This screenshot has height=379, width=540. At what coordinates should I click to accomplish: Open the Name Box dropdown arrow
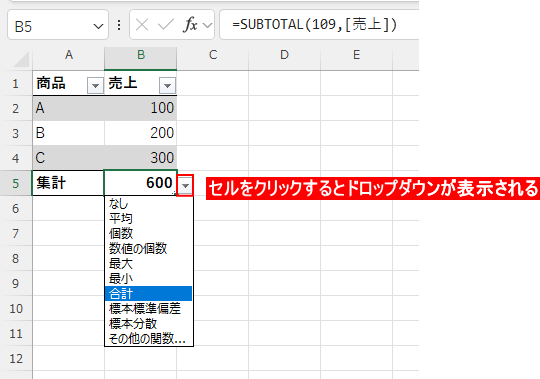(x=98, y=26)
